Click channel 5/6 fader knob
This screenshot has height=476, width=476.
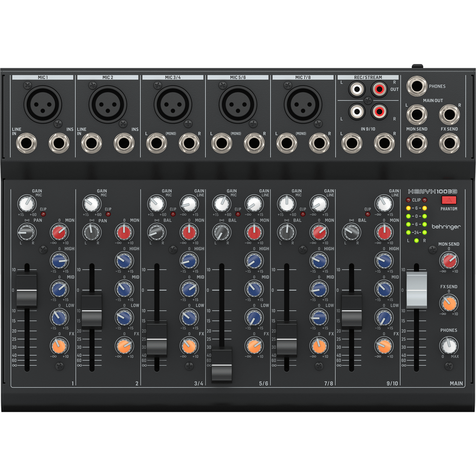coord(222,365)
